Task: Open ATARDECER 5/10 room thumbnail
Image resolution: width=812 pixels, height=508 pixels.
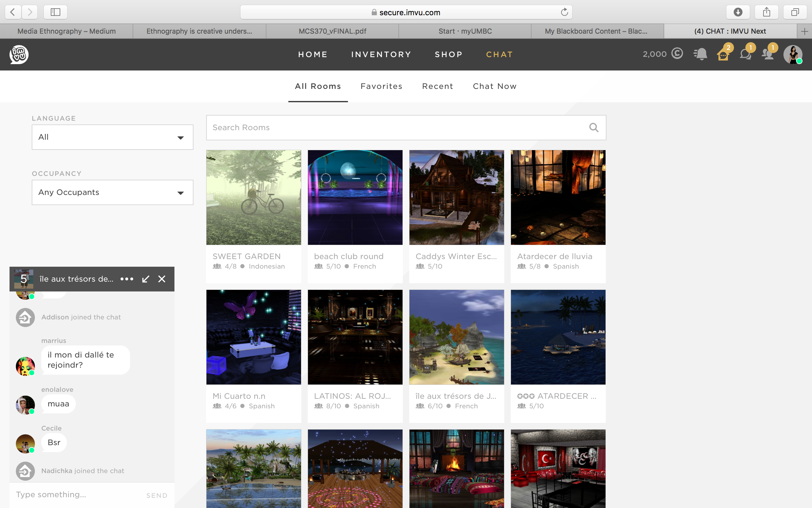Action: coord(558,337)
